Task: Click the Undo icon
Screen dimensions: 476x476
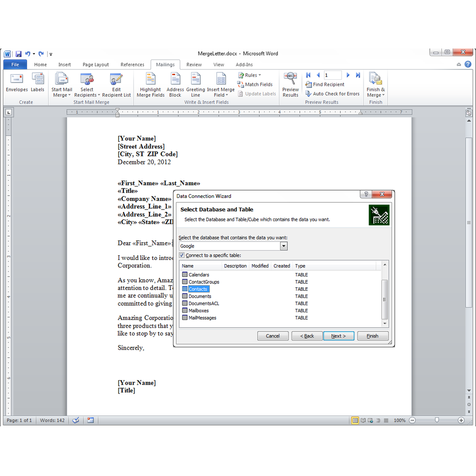Action: pos(28,54)
